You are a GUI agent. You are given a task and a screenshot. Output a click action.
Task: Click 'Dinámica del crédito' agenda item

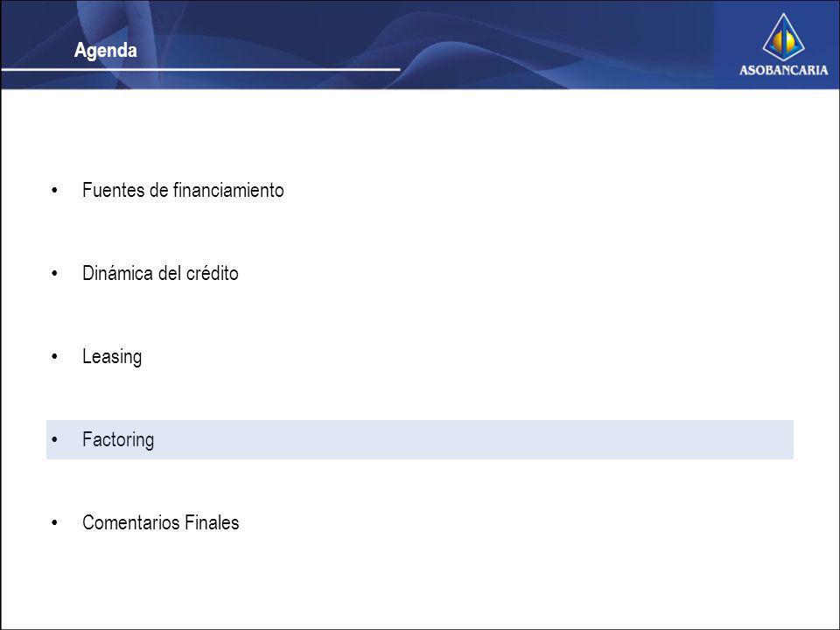click(160, 273)
